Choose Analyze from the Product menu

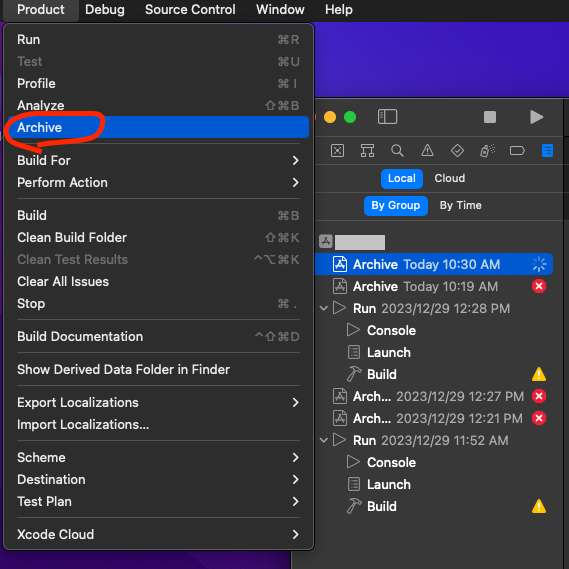158,106
